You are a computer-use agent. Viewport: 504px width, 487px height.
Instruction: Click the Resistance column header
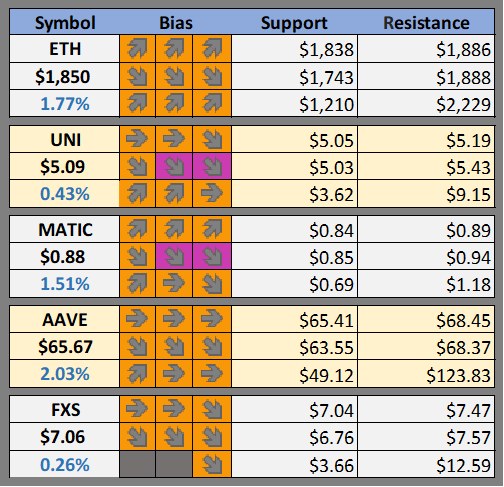[426, 23]
